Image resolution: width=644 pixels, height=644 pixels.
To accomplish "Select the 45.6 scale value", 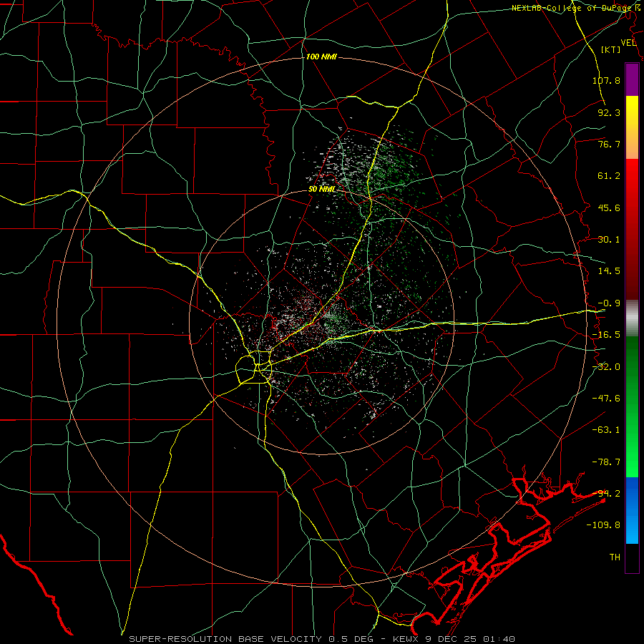I will click(x=609, y=208).
